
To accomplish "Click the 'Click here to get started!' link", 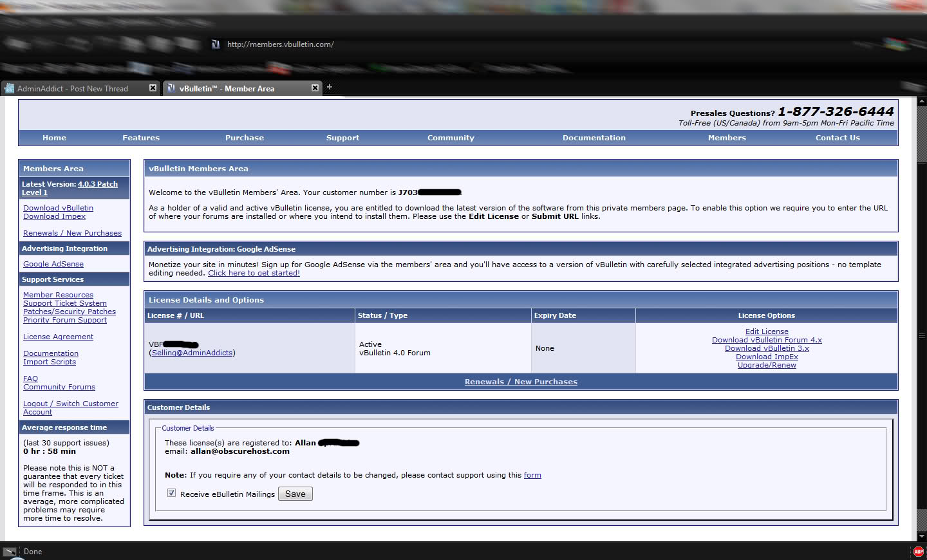I will 254,273.
